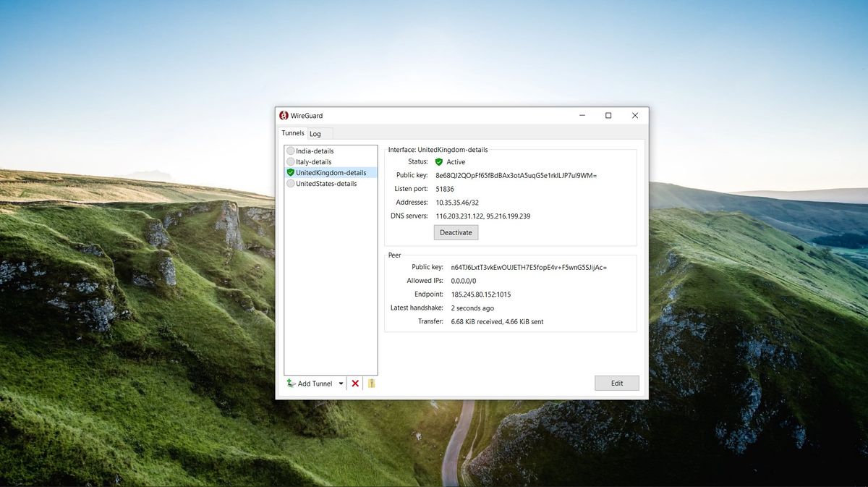Viewport: 868px width, 487px height.
Task: Click the export tunnels to zip icon
Action: (371, 383)
